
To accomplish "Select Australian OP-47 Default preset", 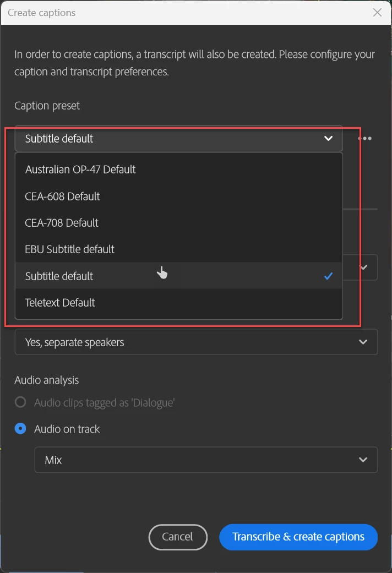I will pos(80,170).
